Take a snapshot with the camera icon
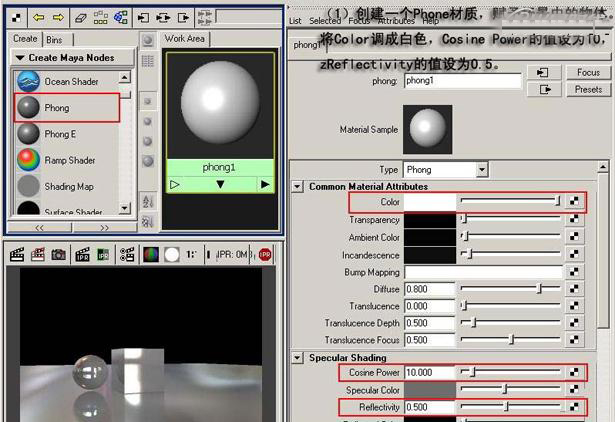Image resolution: width=615 pixels, height=422 pixels. tap(58, 255)
